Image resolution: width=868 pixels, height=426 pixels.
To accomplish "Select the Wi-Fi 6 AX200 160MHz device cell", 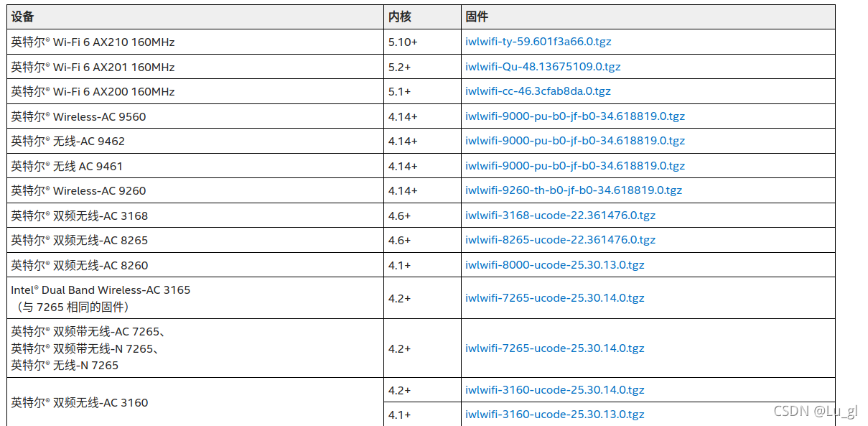I will [x=195, y=91].
